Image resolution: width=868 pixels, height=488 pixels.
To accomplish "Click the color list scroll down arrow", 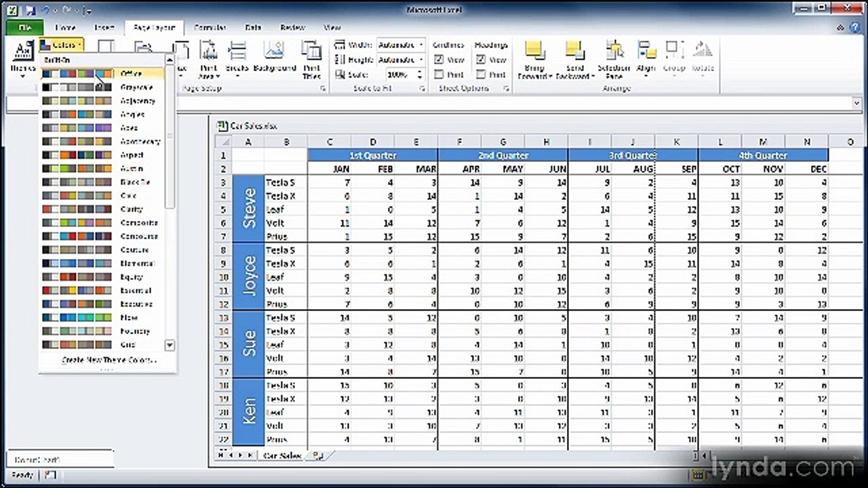I will click(170, 345).
